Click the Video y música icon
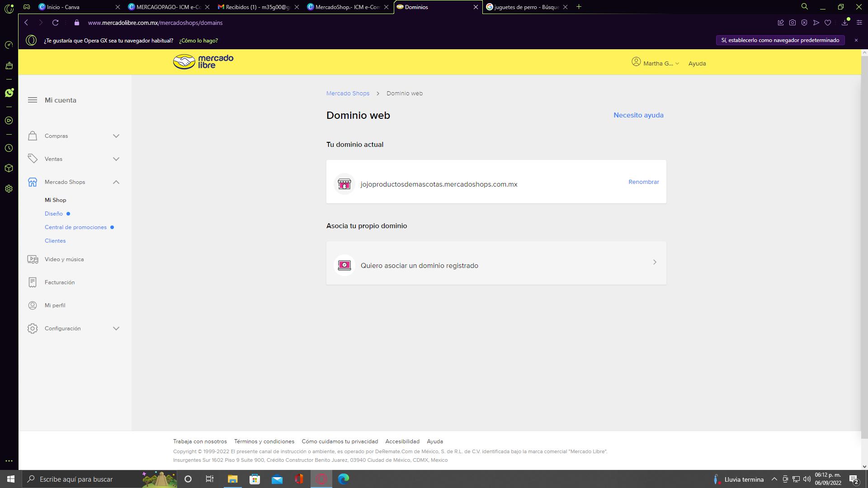The height and width of the screenshot is (488, 868). click(x=33, y=259)
